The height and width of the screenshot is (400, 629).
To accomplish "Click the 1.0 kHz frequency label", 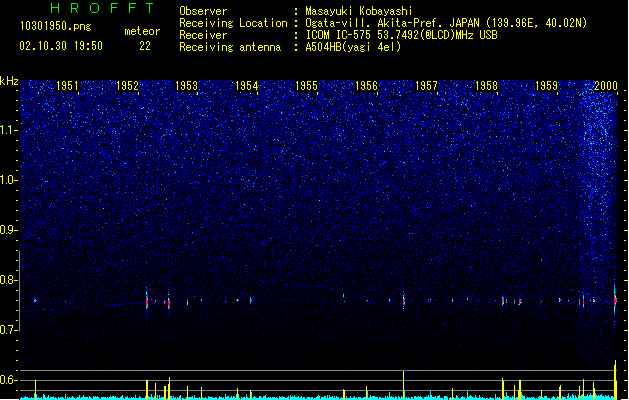I will point(8,180).
